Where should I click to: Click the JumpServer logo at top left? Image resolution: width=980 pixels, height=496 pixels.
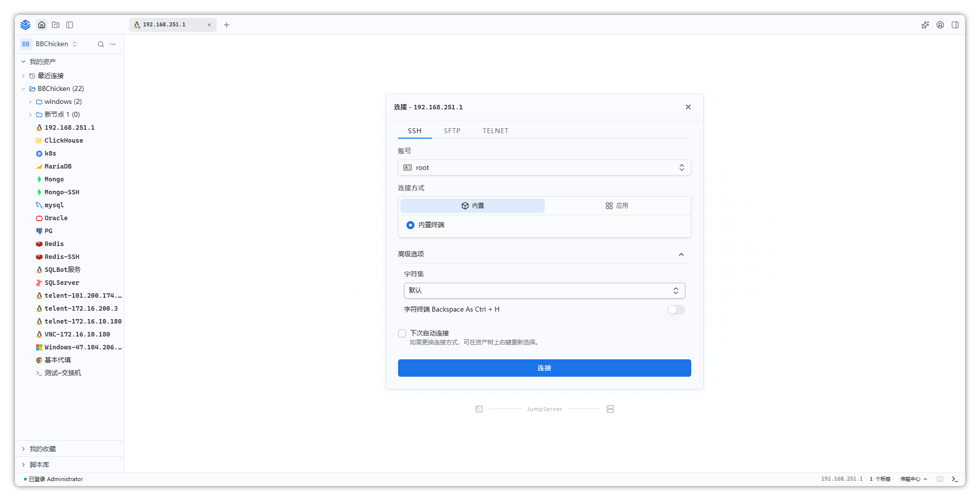coord(25,25)
